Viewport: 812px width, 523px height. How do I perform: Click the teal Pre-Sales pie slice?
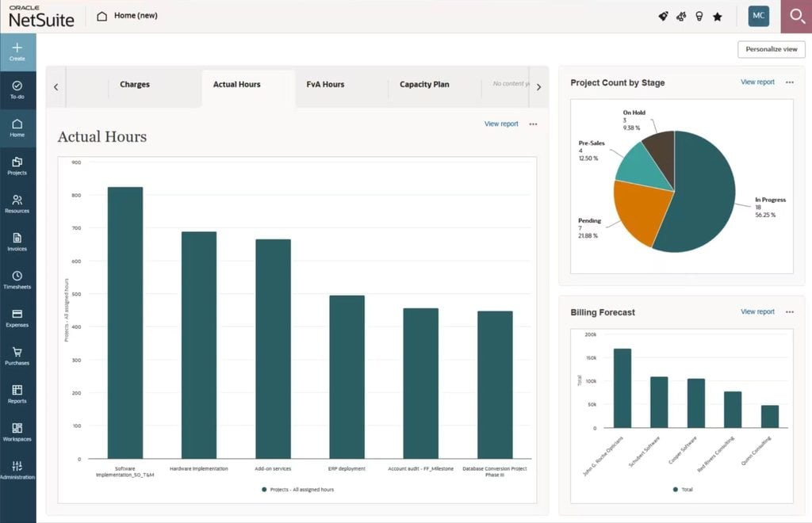point(641,166)
